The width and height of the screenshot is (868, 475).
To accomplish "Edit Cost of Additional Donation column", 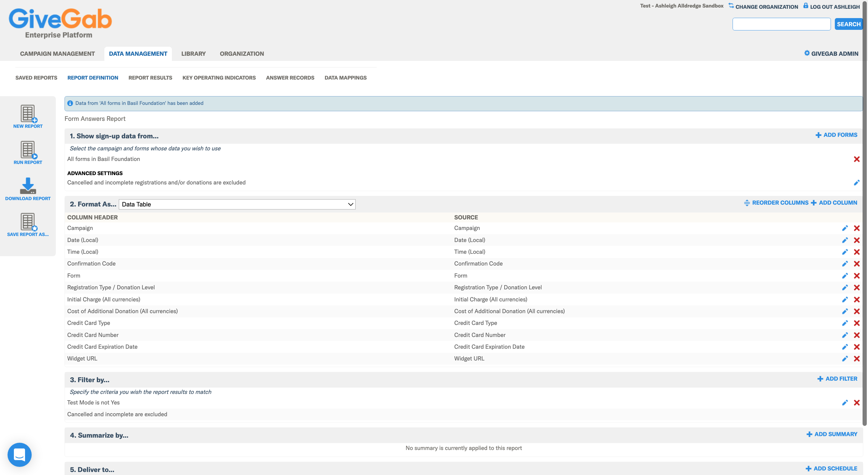I will point(845,311).
